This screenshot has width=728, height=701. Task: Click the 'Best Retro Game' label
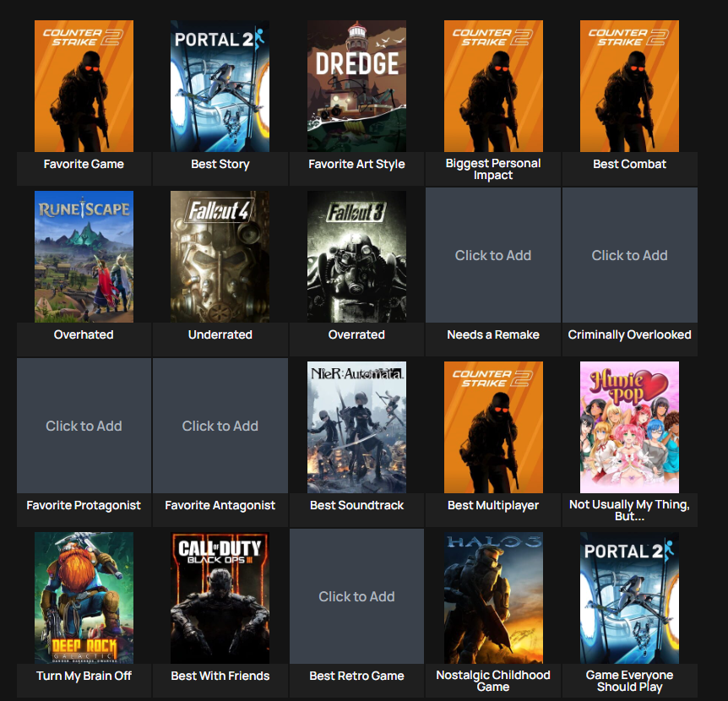coord(356,676)
